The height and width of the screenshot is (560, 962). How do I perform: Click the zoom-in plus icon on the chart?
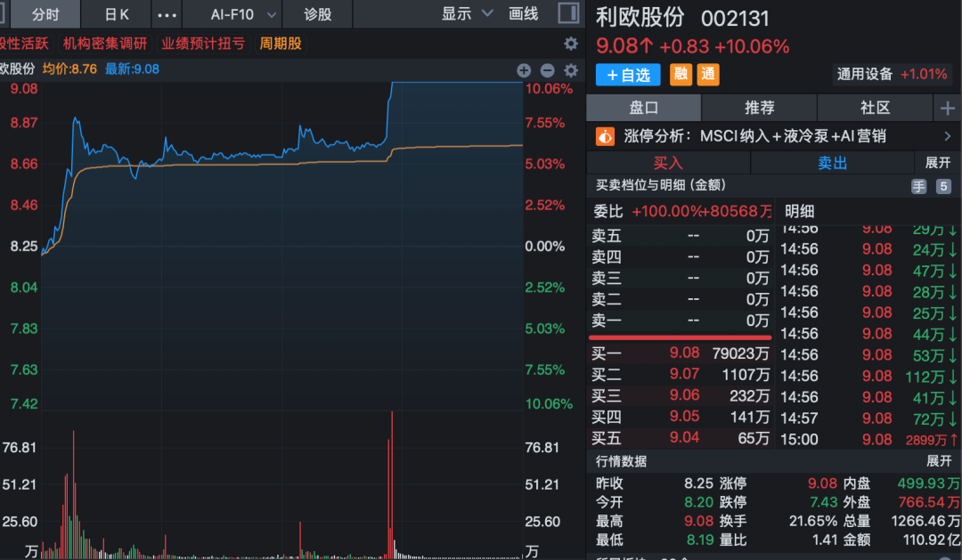point(523,69)
